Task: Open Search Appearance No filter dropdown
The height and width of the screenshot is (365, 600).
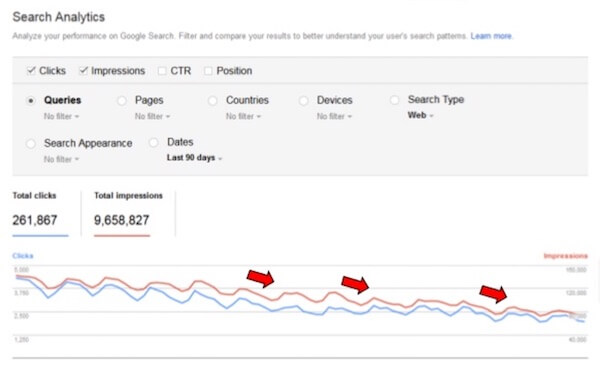Action: (x=61, y=159)
